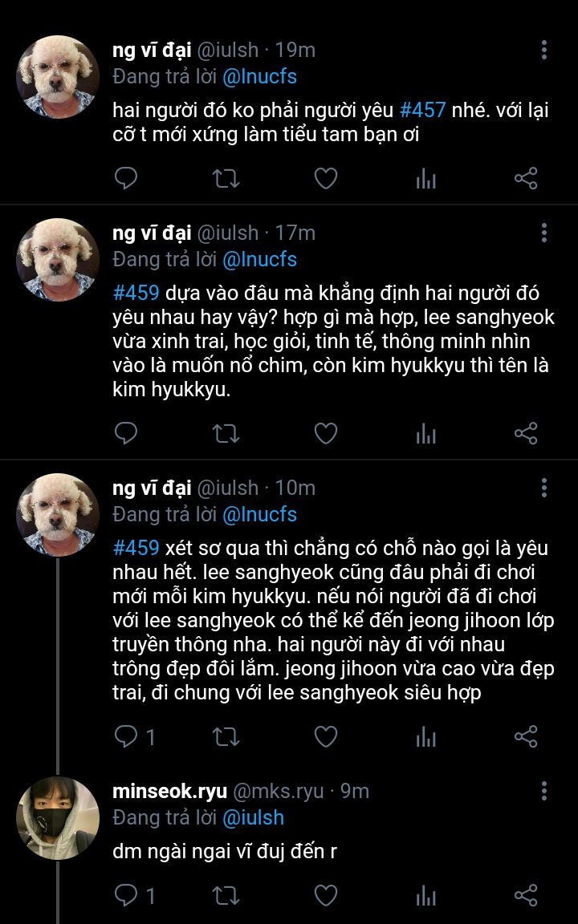Open the @iulsh mention in minseok.ryu's reply
The height and width of the screenshot is (924, 578).
[x=253, y=817]
